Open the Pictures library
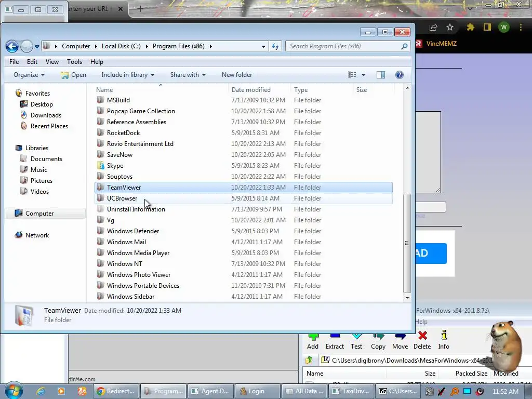 click(x=42, y=180)
